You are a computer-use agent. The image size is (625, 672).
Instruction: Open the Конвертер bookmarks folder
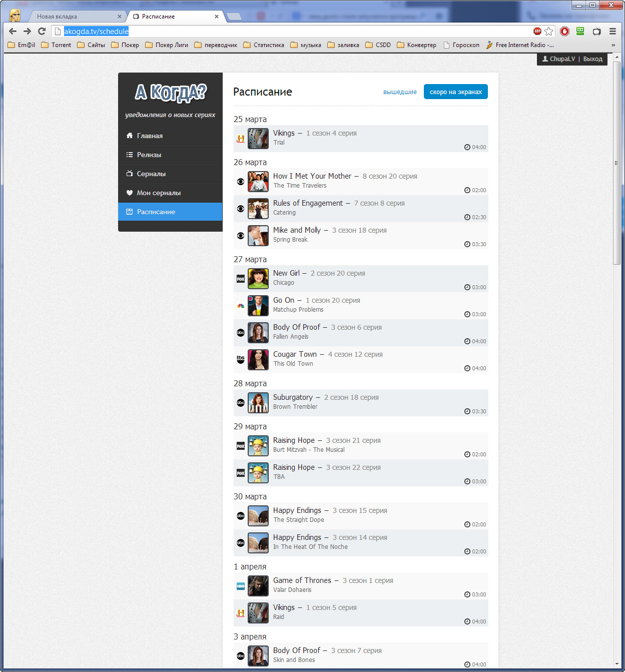tap(417, 45)
